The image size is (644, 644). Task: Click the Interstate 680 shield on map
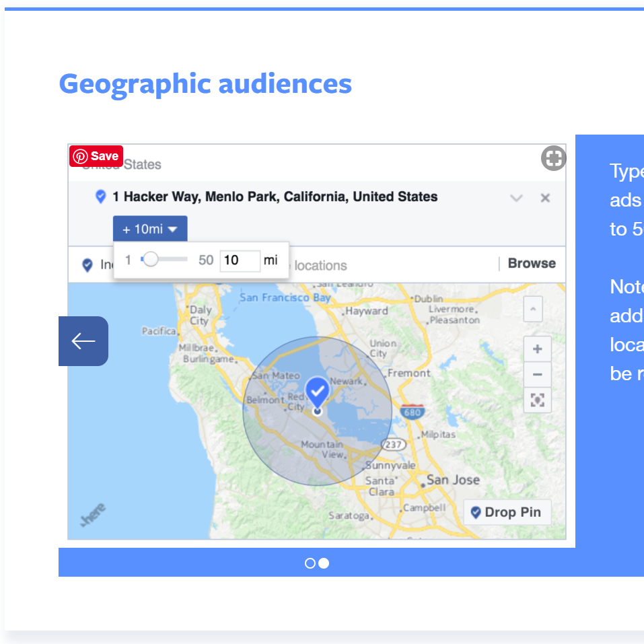412,412
